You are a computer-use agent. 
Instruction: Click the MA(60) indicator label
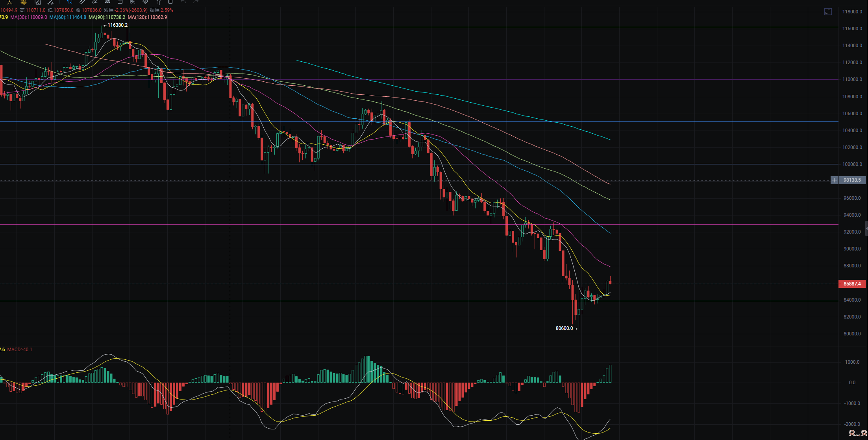68,17
